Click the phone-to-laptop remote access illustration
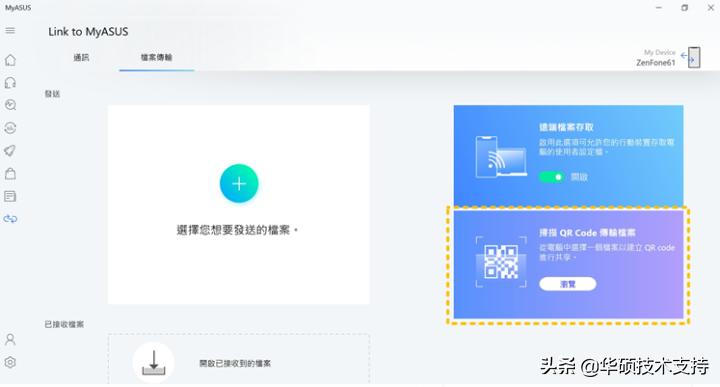Viewport: 720px width, 387px height. point(501,157)
